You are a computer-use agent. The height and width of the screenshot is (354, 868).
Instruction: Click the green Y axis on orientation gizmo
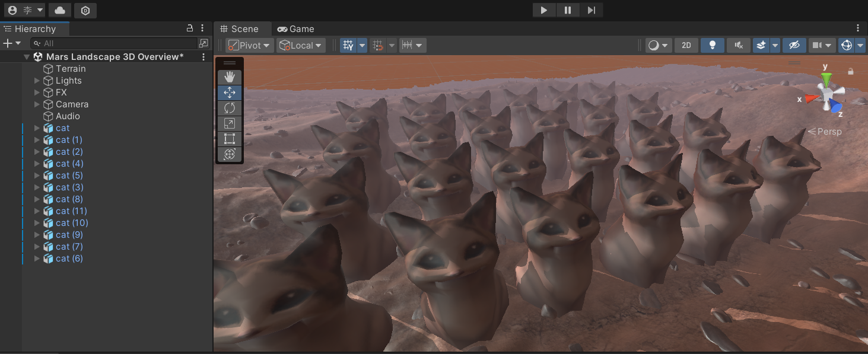pyautogui.click(x=826, y=78)
